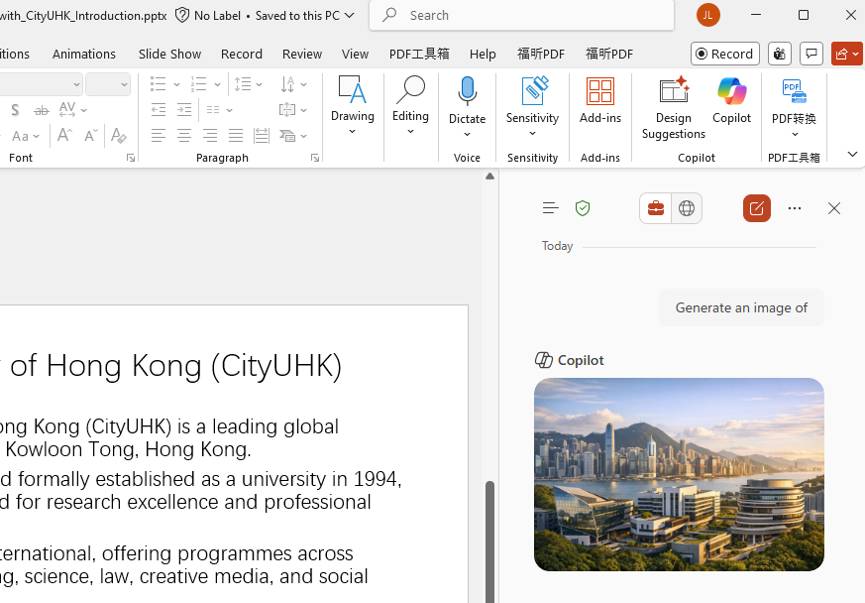Image resolution: width=865 pixels, height=603 pixels.
Task: Open the Editing search menu
Action: tap(410, 105)
